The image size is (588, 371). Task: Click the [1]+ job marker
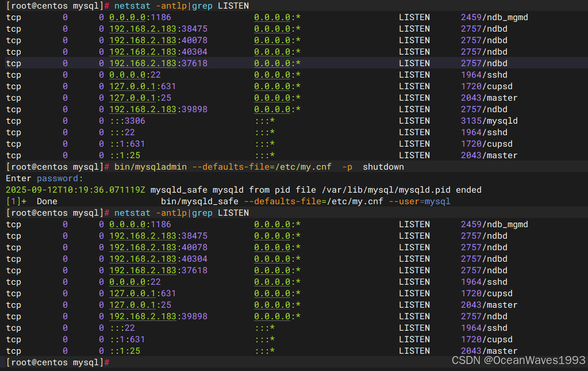[x=16, y=201]
